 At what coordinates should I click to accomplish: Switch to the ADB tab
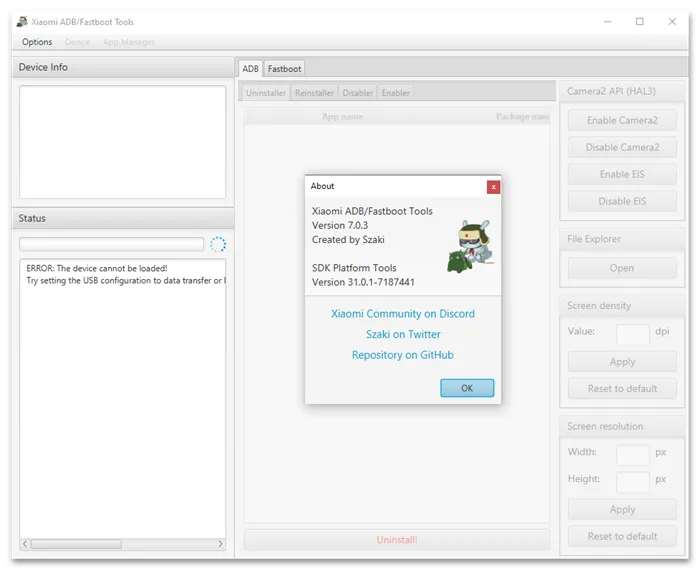[250, 69]
